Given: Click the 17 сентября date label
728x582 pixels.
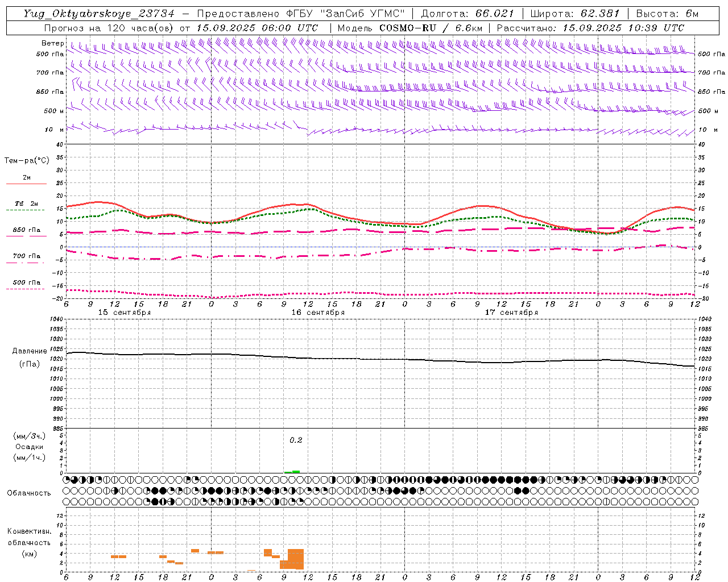Looking at the screenshot, I should [511, 313].
